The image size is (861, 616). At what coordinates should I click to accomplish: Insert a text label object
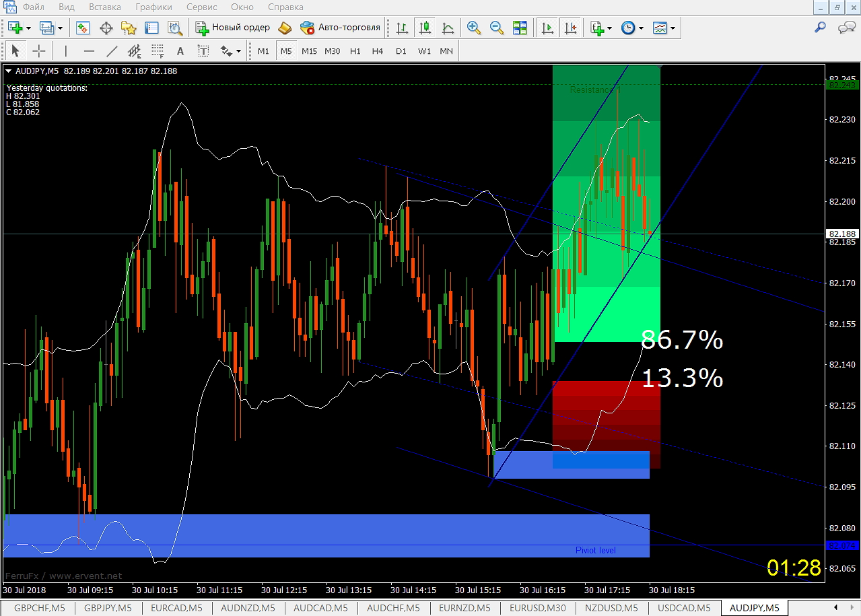pyautogui.click(x=203, y=50)
